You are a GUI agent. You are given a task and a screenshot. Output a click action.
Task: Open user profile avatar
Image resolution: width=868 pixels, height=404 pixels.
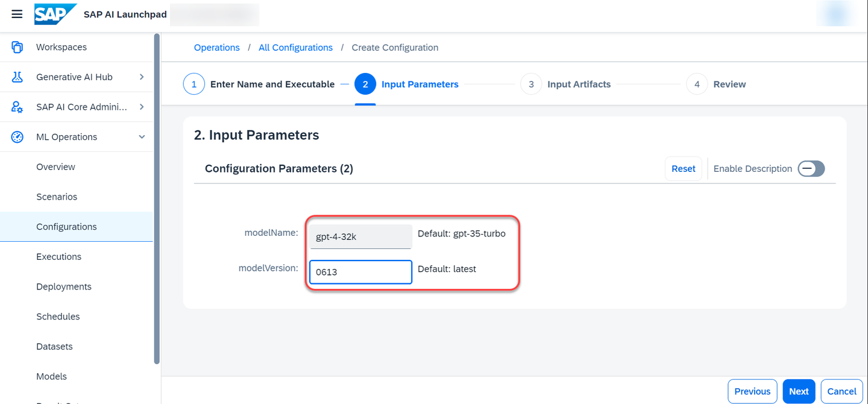click(x=836, y=14)
